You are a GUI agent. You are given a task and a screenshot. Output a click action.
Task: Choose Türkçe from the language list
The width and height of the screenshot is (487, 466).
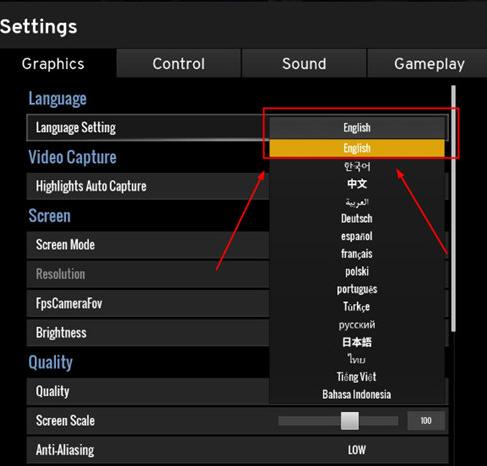(357, 307)
